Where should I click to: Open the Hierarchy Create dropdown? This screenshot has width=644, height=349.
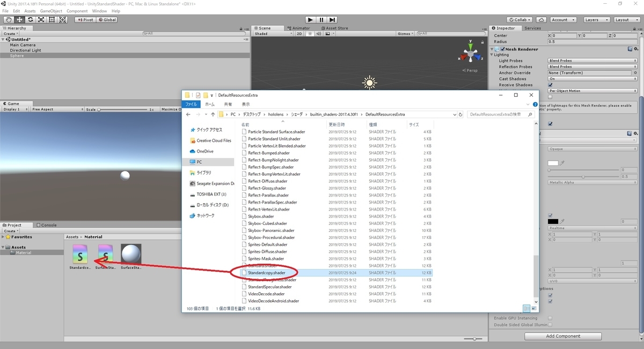tap(11, 33)
